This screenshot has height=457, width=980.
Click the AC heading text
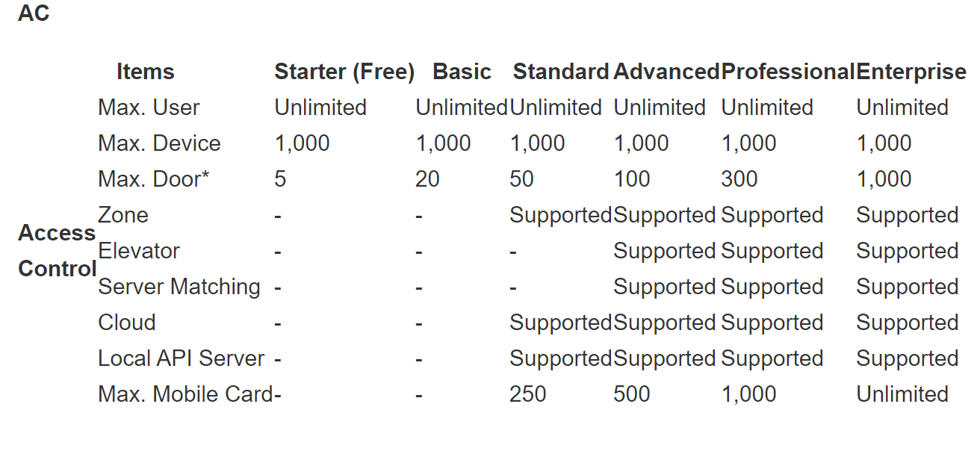tap(34, 13)
